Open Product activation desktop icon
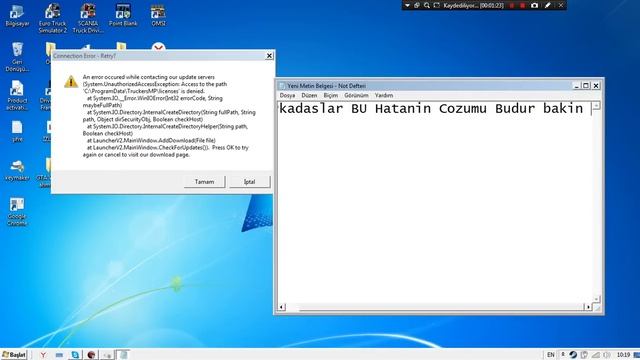 click(17, 96)
